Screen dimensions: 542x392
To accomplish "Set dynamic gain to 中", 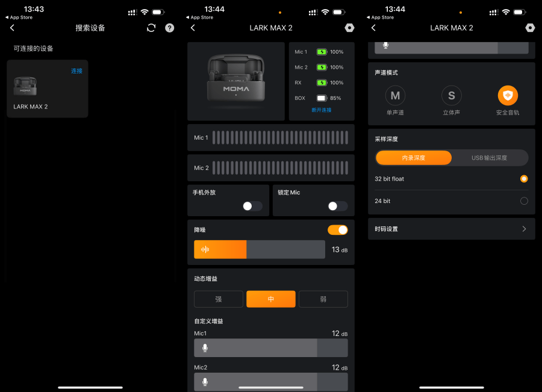I will coord(271,299).
